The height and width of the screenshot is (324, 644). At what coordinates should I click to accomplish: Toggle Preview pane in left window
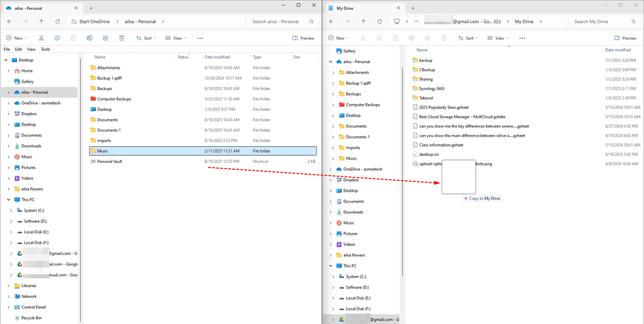pos(303,38)
